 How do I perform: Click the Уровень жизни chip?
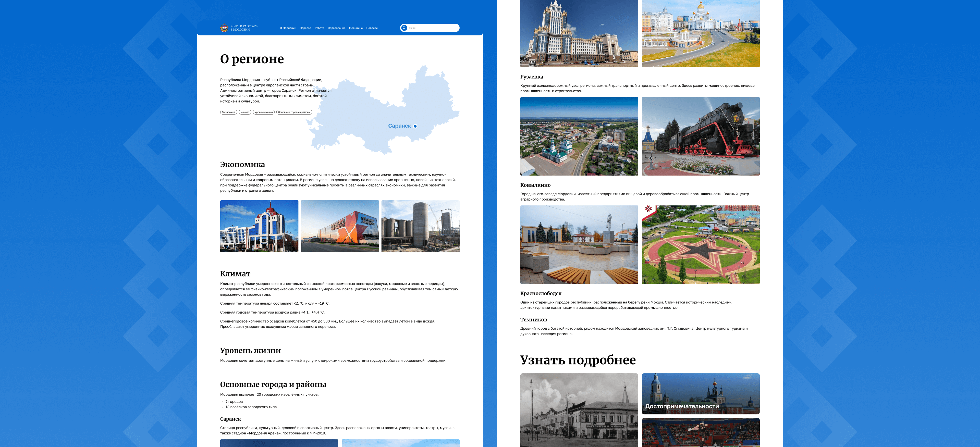[x=264, y=112]
